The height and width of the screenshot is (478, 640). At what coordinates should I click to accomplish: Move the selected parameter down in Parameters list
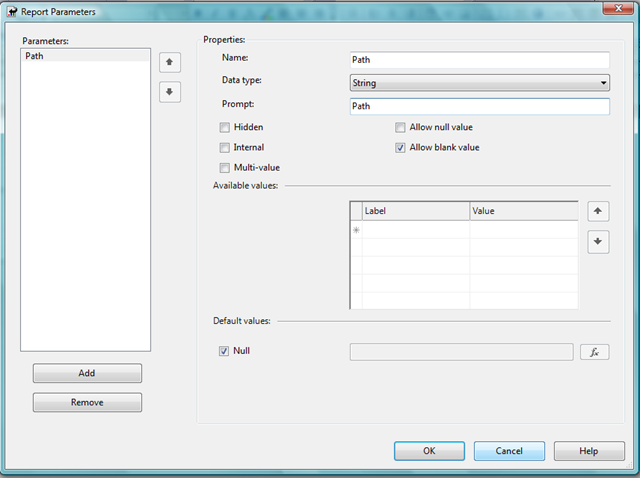tap(170, 92)
